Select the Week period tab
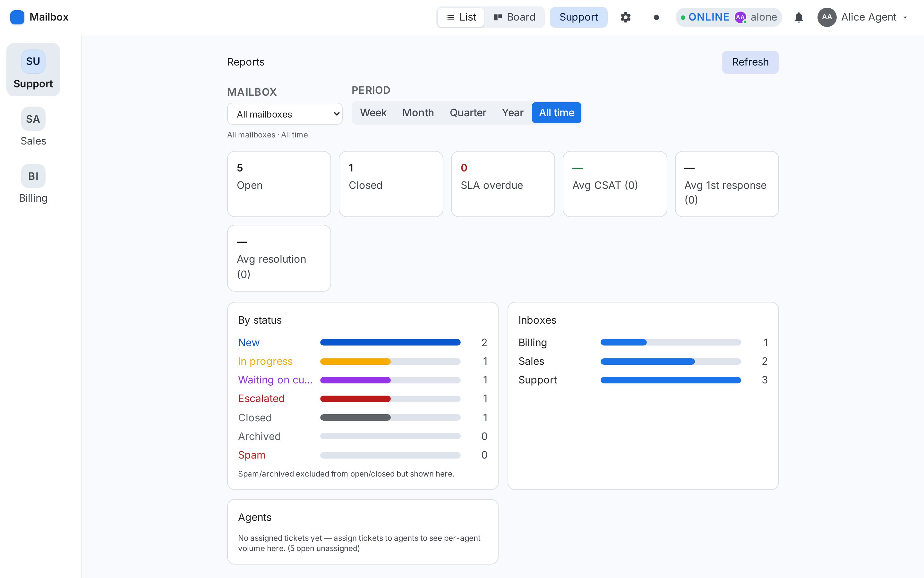This screenshot has height=578, width=924. pyautogui.click(x=373, y=113)
